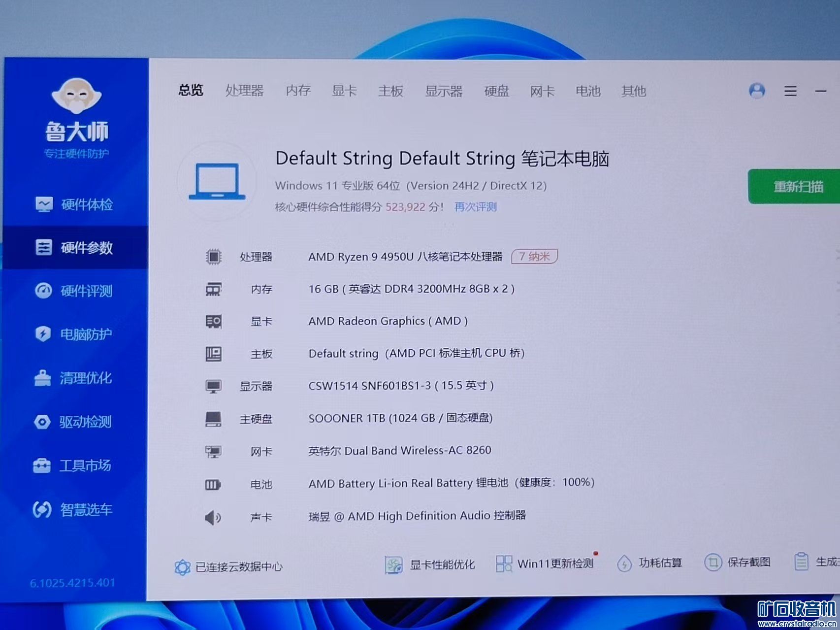Switch to the 电池 tab
840x630 pixels.
coord(588,91)
